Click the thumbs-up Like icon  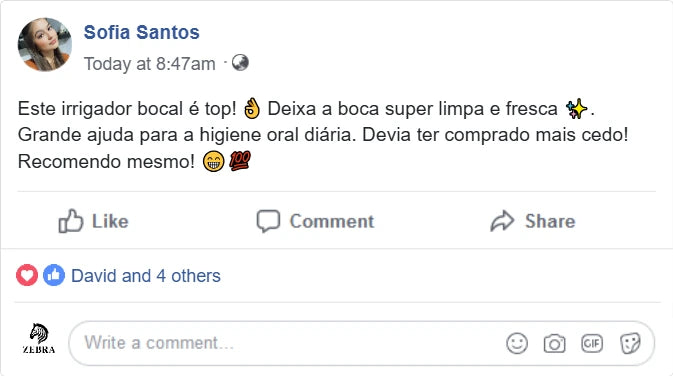coord(71,221)
